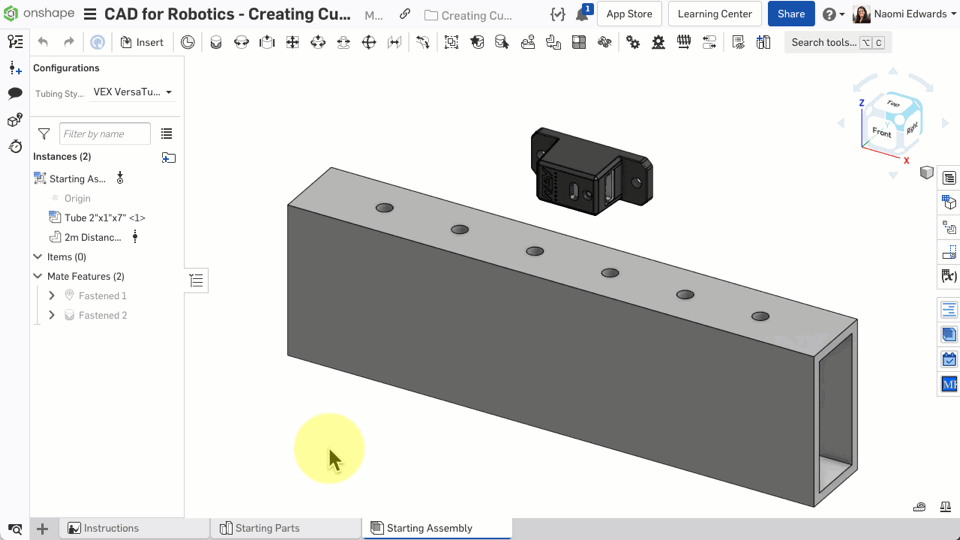This screenshot has height=540, width=960.
Task: Open the stopwatch icon in left rail
Action: (15, 146)
